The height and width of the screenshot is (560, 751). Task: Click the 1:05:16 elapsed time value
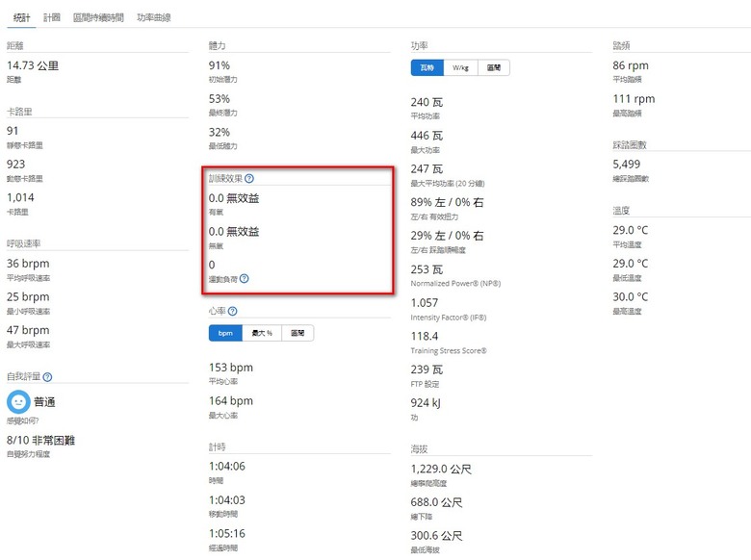[x=227, y=534]
